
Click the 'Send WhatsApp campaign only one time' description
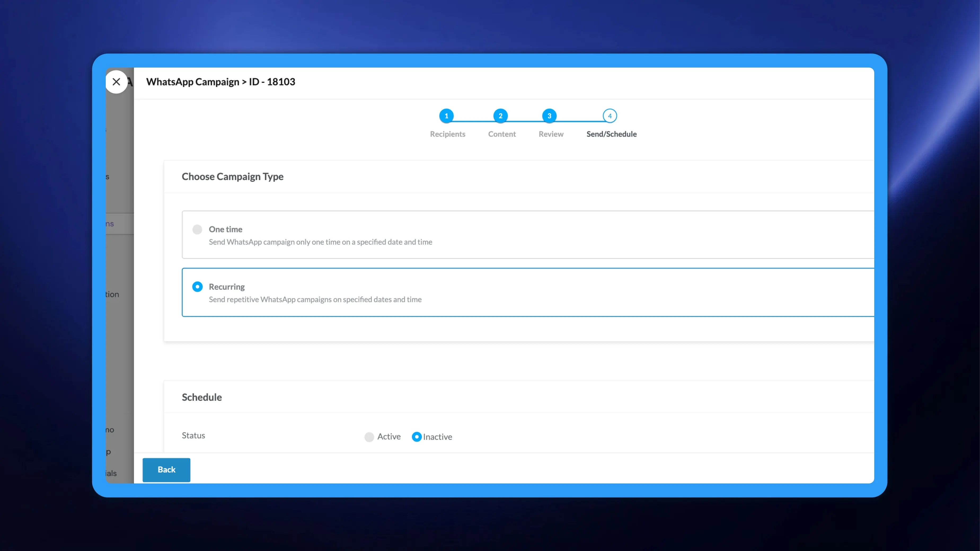pyautogui.click(x=320, y=242)
